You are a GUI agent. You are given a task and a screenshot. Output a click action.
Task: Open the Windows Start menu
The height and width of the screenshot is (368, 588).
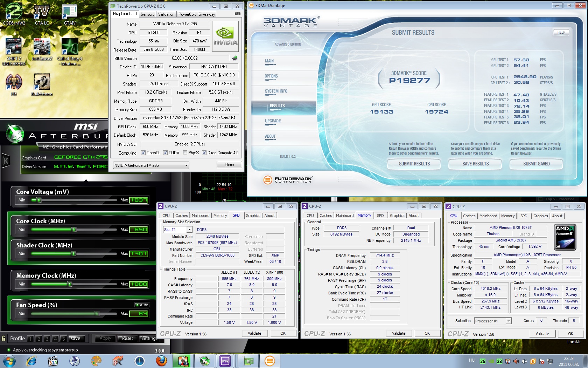tap(9, 361)
